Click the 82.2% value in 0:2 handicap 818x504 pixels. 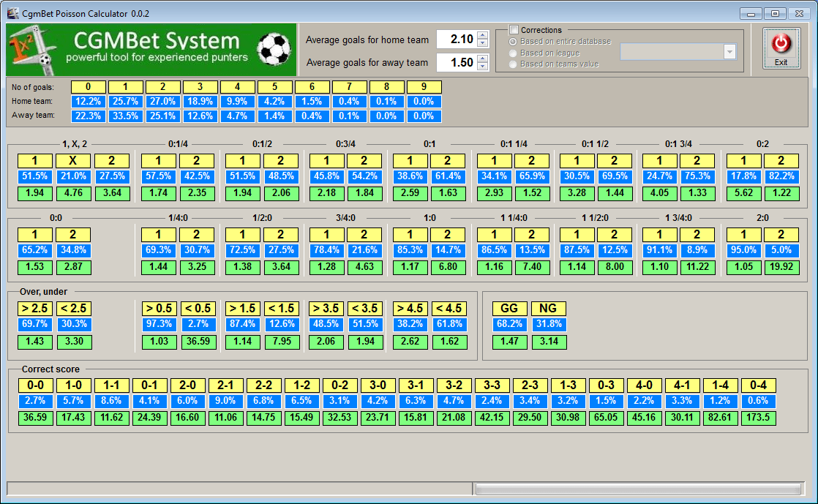[x=781, y=176]
